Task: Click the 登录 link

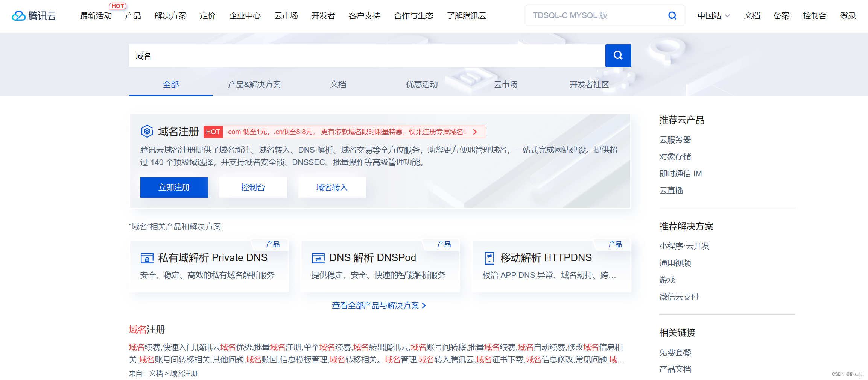Action: (x=848, y=16)
